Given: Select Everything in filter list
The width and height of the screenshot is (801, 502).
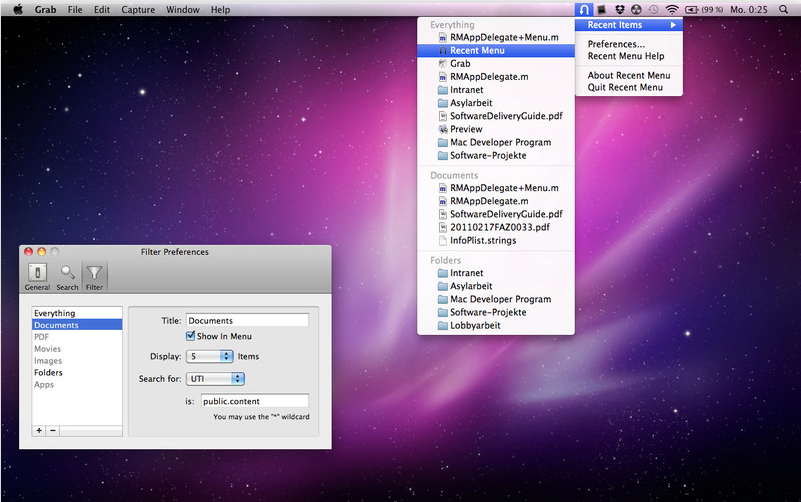Looking at the screenshot, I should click(x=77, y=313).
